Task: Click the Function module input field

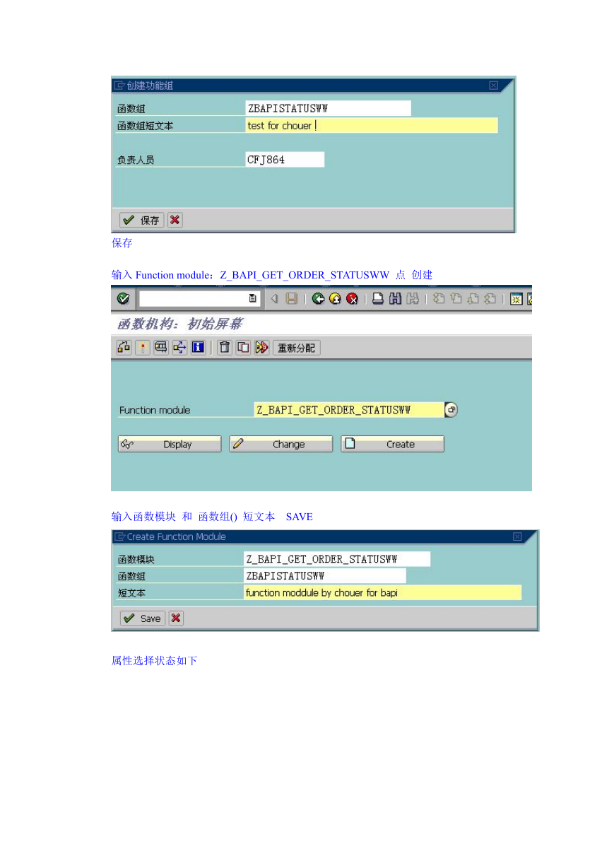Action: coord(349,410)
